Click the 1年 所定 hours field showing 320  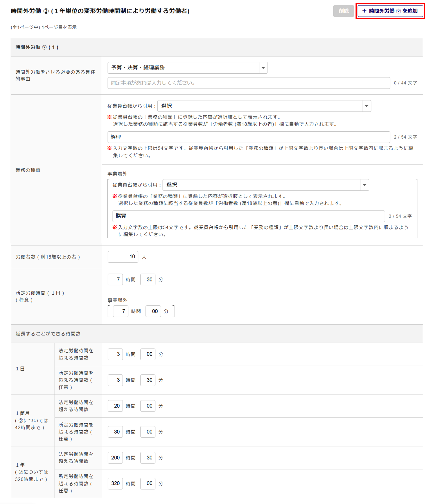115,483
